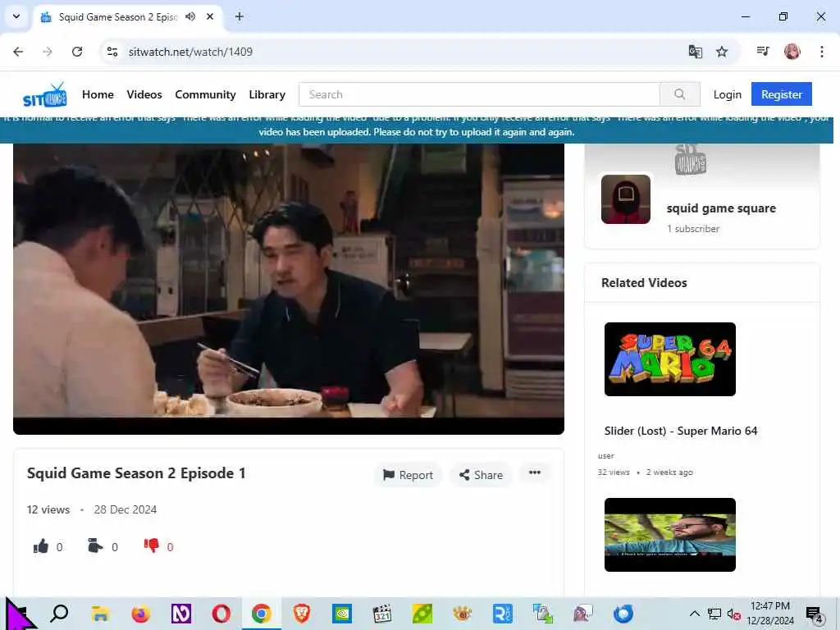Click the Search input field
This screenshot has height=630, width=840.
point(479,94)
